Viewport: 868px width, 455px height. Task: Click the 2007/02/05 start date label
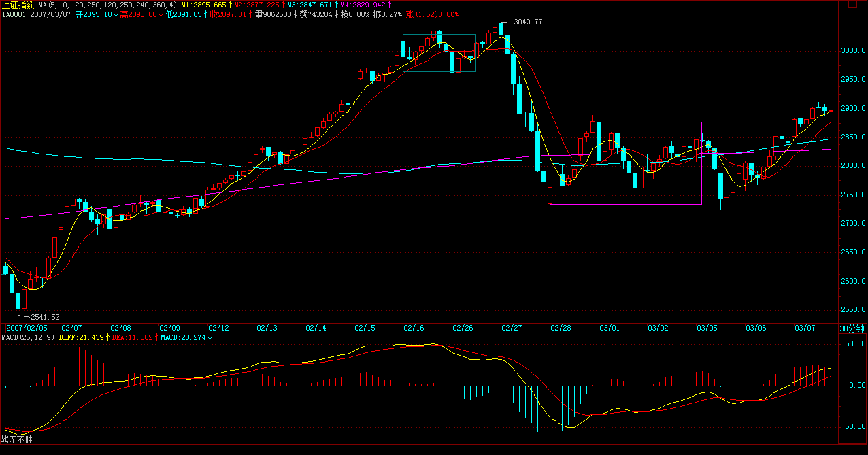[x=24, y=328]
